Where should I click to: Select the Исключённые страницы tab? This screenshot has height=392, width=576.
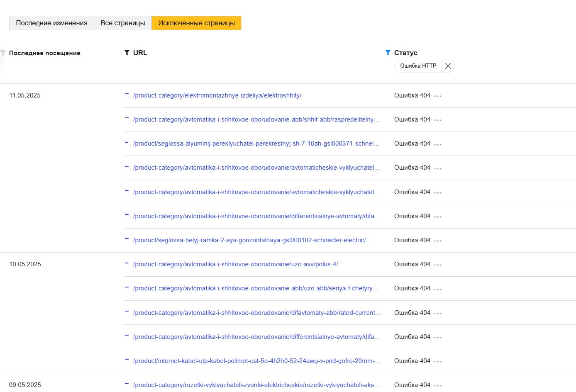(x=196, y=23)
